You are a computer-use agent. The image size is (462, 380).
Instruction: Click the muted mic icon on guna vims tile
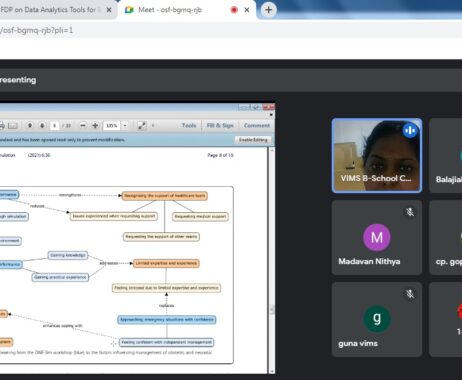tap(410, 294)
